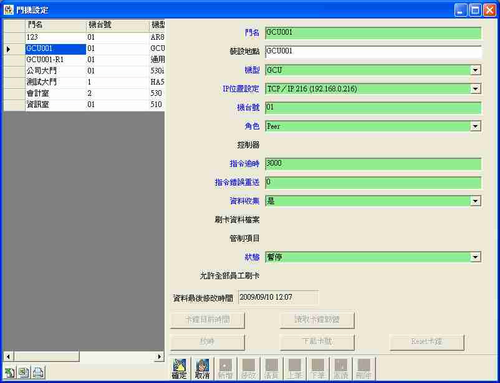Open the 機型 dropdown showing GCU
The image size is (500, 383).
tap(475, 70)
